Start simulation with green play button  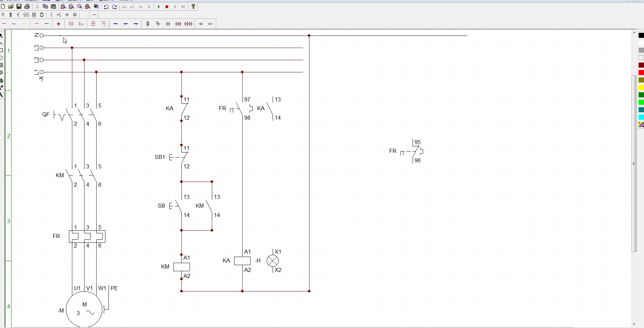coord(159,7)
